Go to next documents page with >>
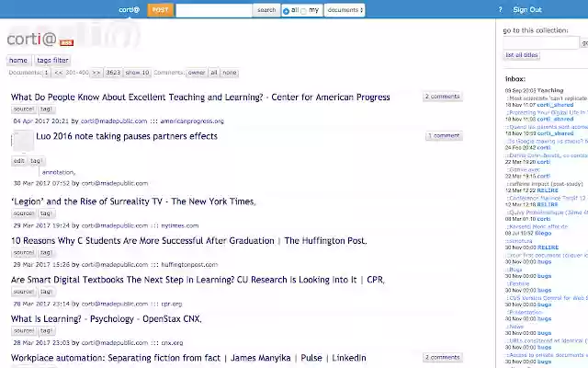This screenshot has width=588, height=368. (x=96, y=73)
